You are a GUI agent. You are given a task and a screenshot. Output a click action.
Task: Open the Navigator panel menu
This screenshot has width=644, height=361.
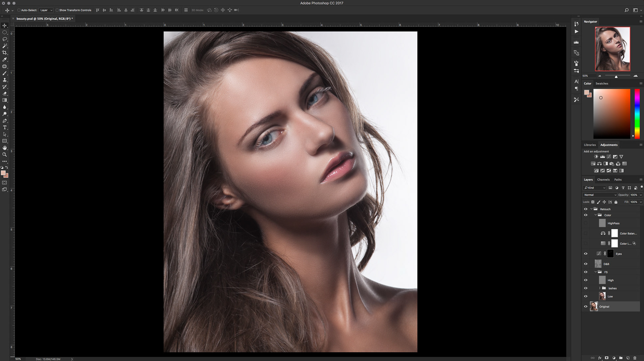coord(641,21)
